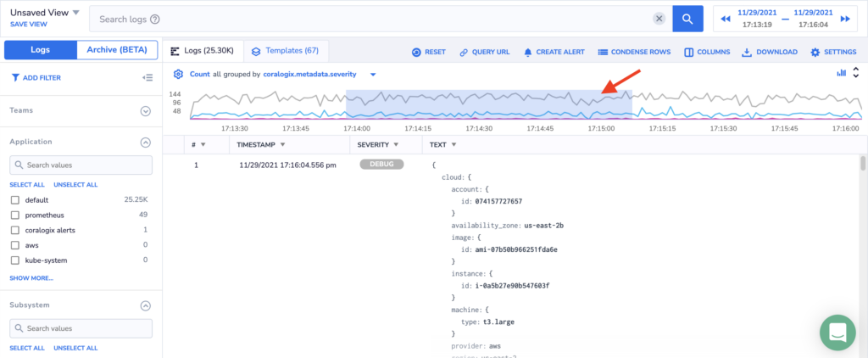This screenshot has width=868, height=358.
Task: Switch to the Logs tab
Action: tap(41, 50)
